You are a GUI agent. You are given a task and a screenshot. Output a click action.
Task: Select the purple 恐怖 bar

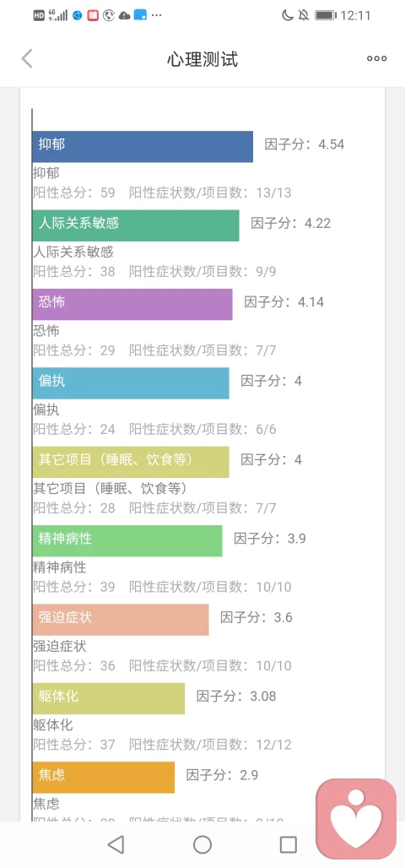coord(132,304)
